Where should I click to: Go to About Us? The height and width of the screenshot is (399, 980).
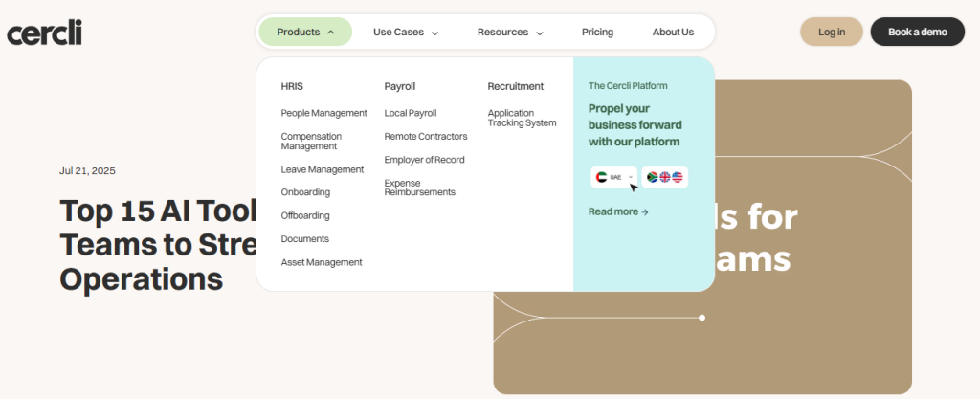(673, 32)
